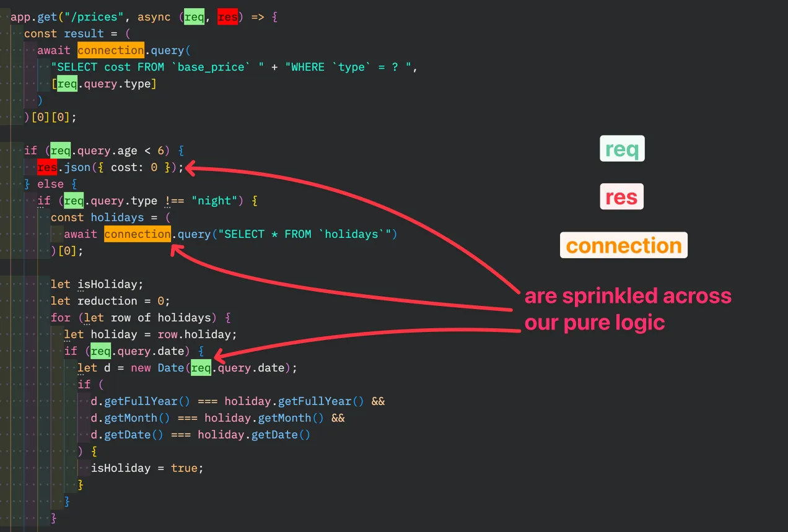Click connection in the holidays query line
This screenshot has height=532, width=788.
tap(137, 234)
